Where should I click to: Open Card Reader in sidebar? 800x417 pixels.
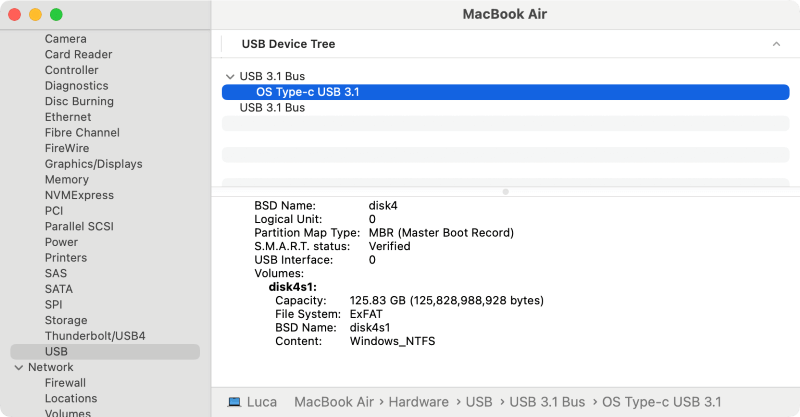pyautogui.click(x=78, y=55)
